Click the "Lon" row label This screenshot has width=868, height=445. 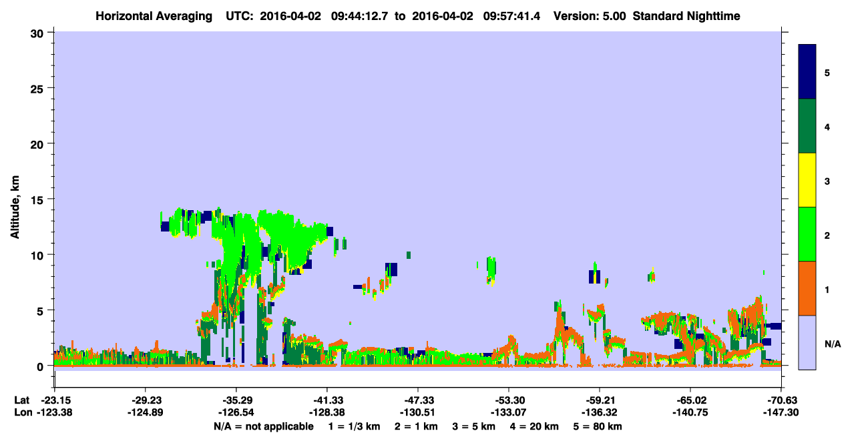click(23, 413)
